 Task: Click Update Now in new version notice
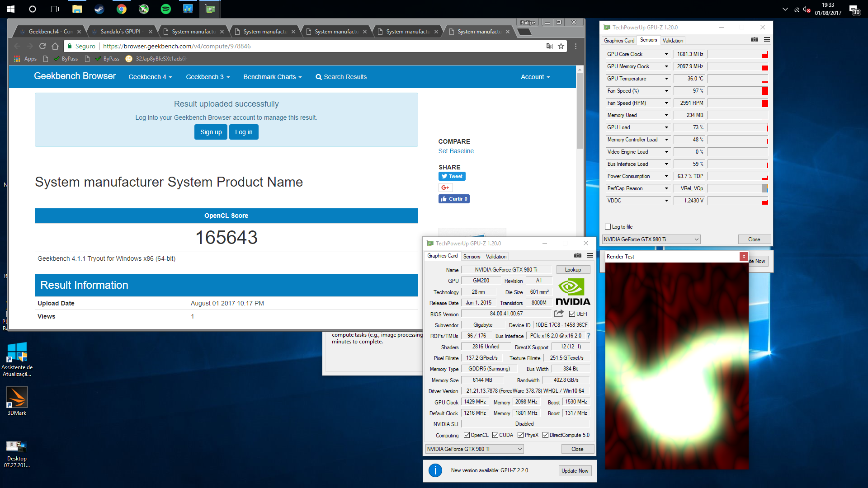pyautogui.click(x=575, y=471)
